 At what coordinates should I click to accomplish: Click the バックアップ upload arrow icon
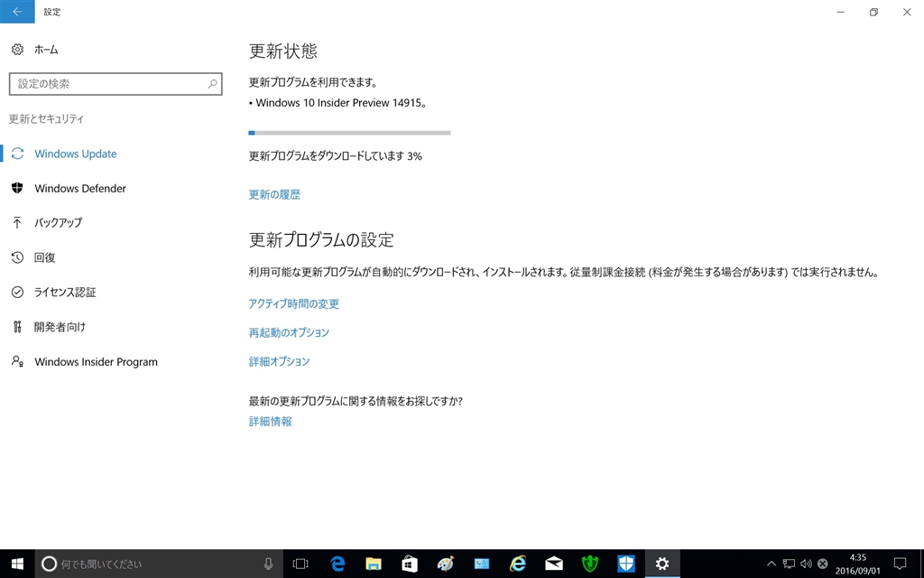point(18,222)
